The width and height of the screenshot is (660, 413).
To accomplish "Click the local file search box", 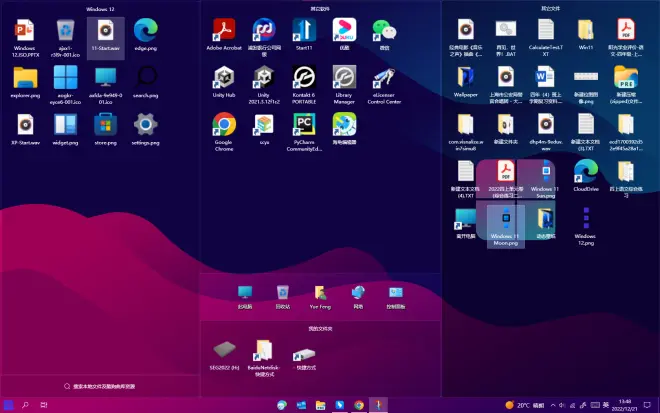I will pyautogui.click(x=100, y=386).
